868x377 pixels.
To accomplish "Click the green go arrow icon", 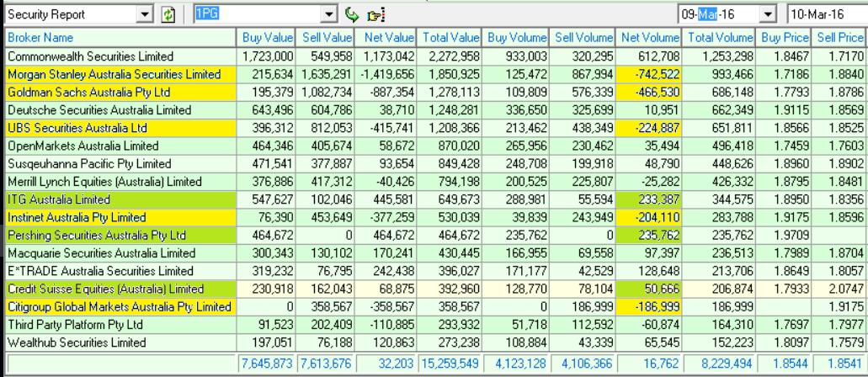I will pos(352,14).
